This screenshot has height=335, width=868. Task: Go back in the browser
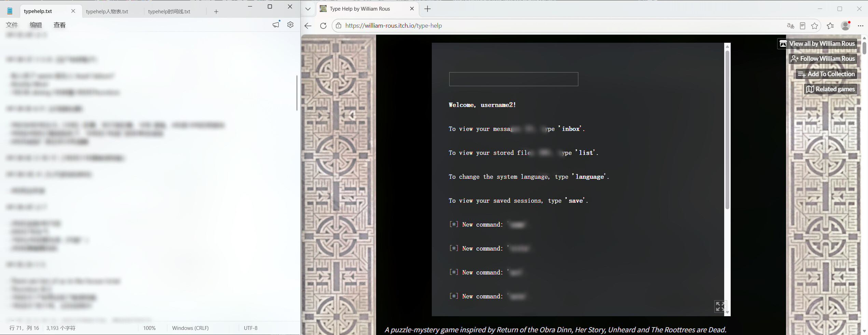pos(308,26)
